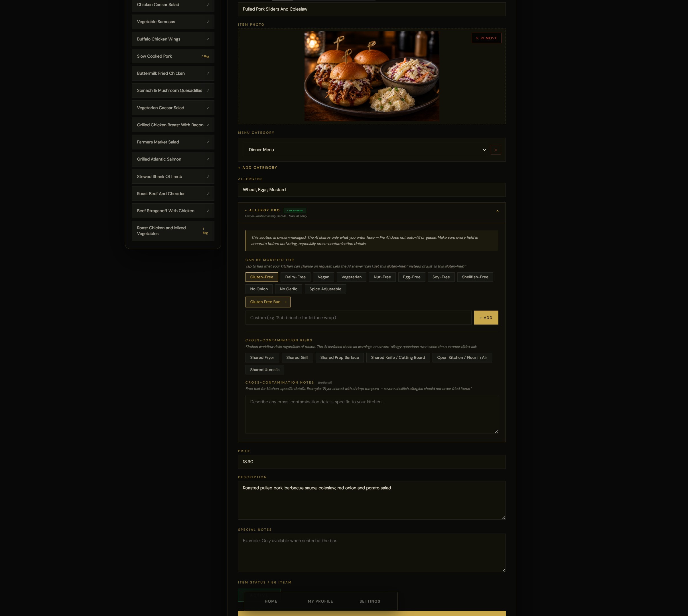Click the cross-contamination notes textarea
Viewport: 688px width, 616px height.
372,414
